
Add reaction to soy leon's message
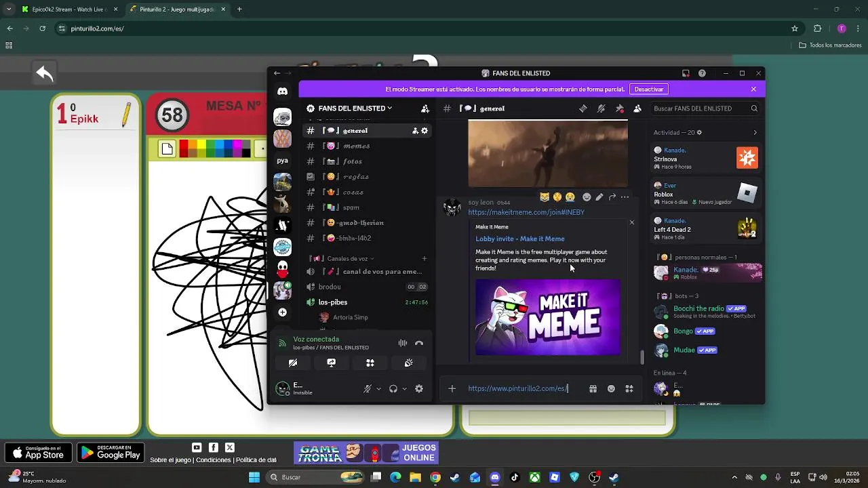coord(587,197)
